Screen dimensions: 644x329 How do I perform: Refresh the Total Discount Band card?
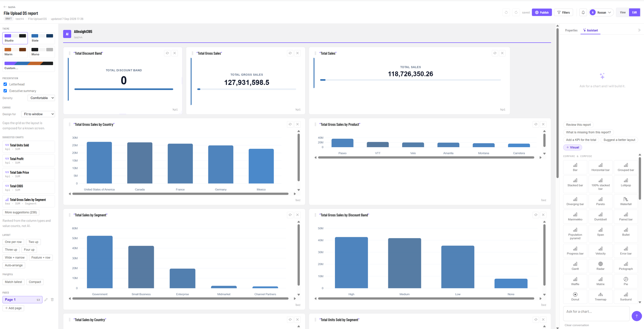click(x=167, y=53)
